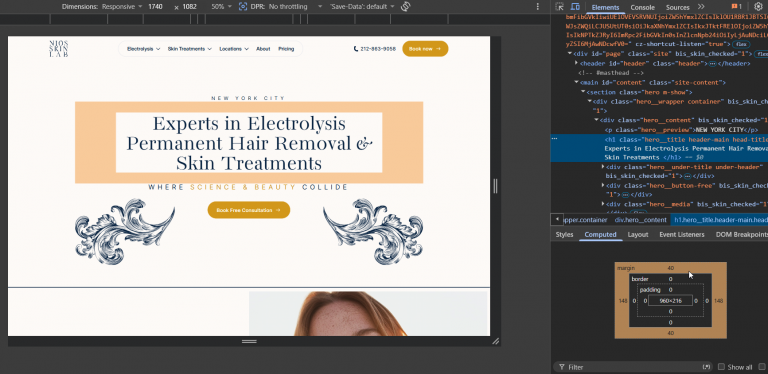The image size is (768, 374).
Task: Switch to the Styles tab
Action: pos(564,234)
